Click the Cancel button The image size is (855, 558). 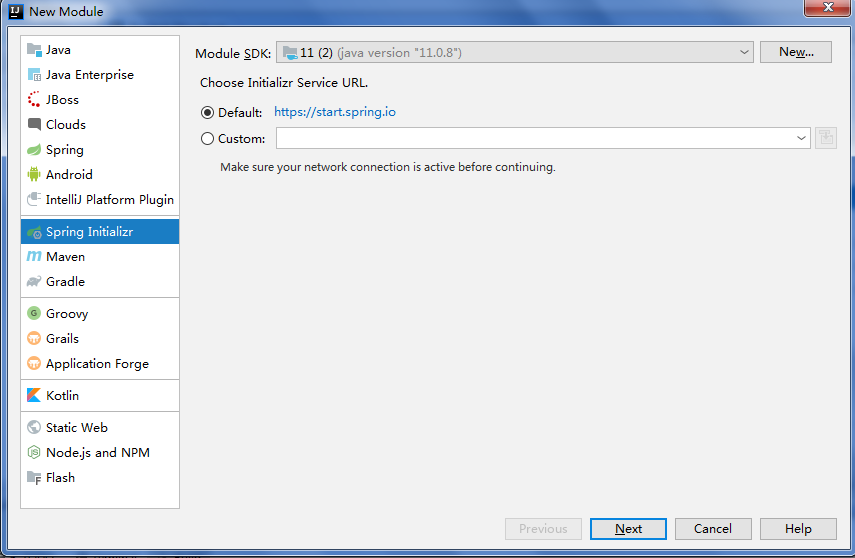tap(713, 529)
